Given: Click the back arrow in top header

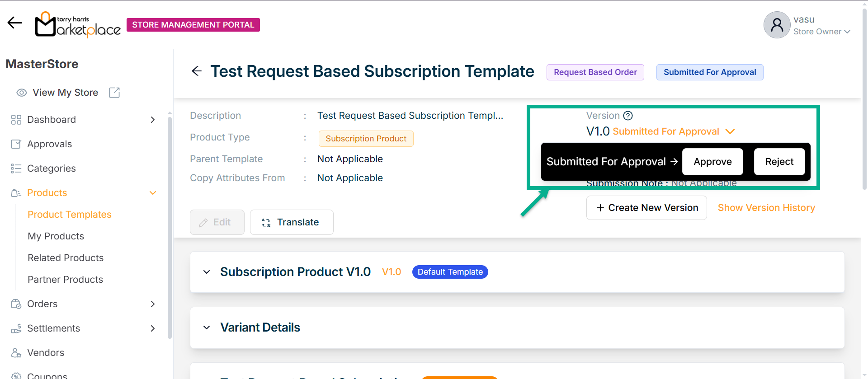Looking at the screenshot, I should tap(14, 23).
